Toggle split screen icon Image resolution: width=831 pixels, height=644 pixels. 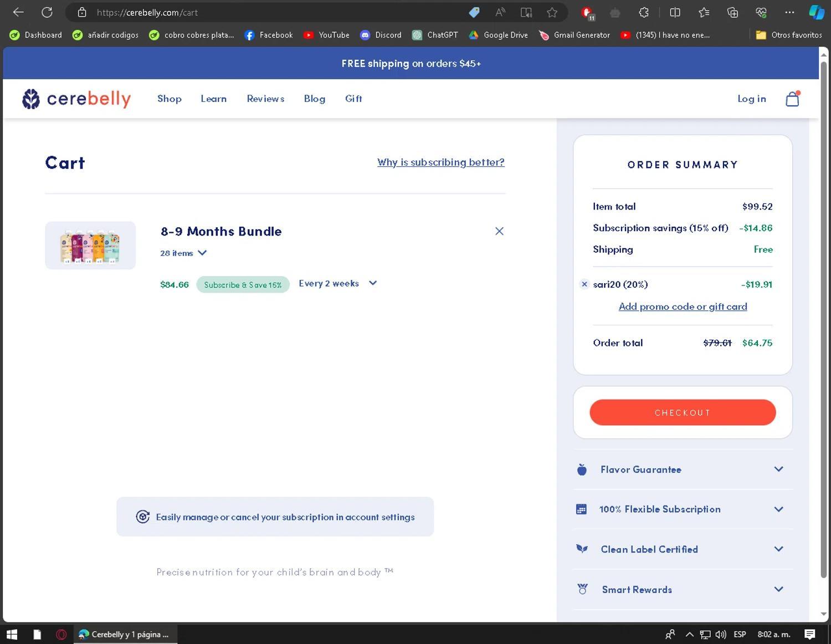675,12
